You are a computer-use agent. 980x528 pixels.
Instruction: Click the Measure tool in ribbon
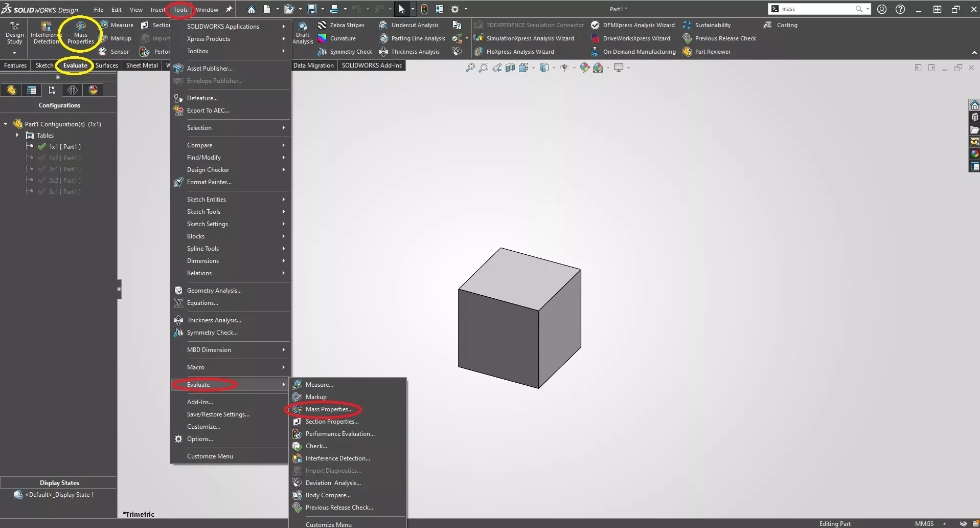point(117,25)
